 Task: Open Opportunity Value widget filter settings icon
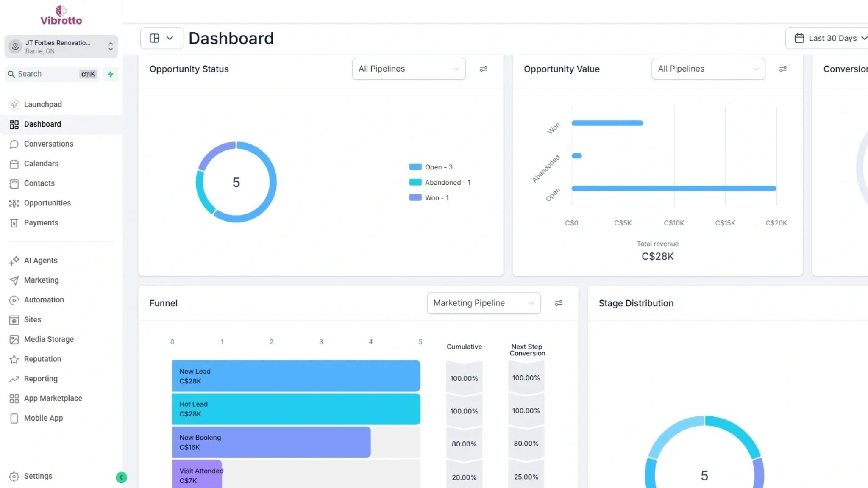click(x=783, y=69)
